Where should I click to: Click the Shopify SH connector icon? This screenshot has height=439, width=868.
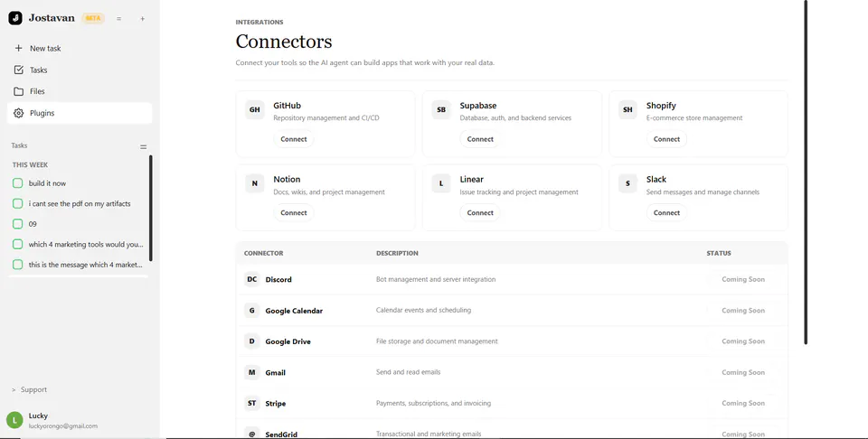pyautogui.click(x=627, y=109)
